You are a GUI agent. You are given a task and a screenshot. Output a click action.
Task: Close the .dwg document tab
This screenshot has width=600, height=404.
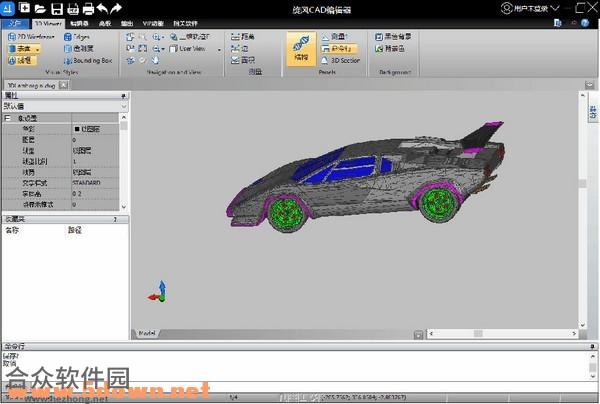pyautogui.click(x=63, y=85)
